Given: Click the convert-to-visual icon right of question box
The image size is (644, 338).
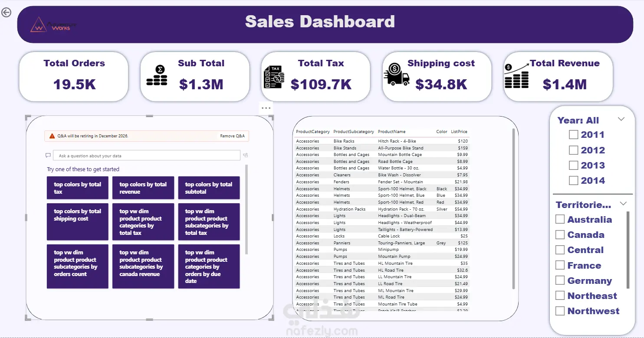Looking at the screenshot, I should [x=246, y=156].
